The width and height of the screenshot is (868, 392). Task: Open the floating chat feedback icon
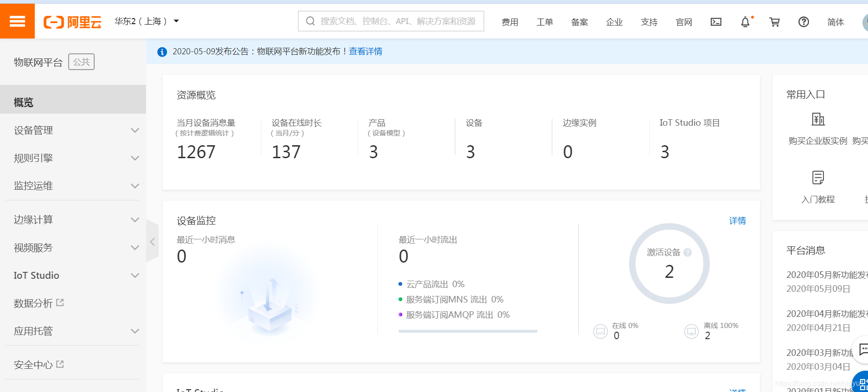pyautogui.click(x=863, y=349)
